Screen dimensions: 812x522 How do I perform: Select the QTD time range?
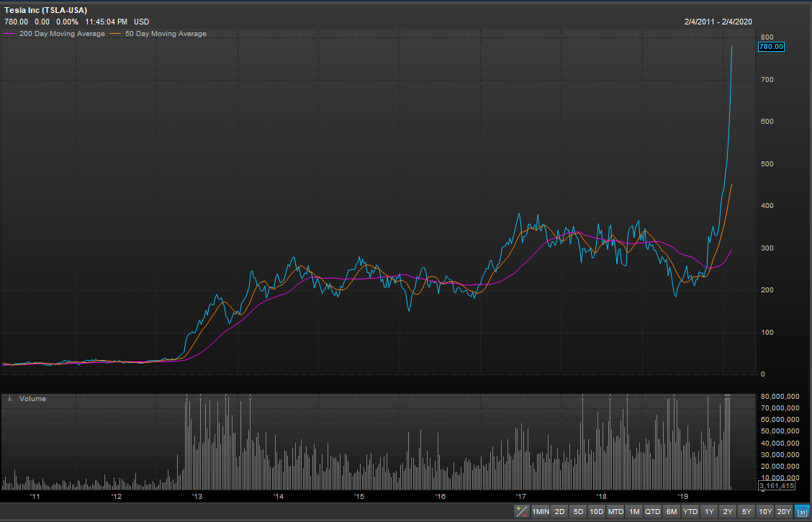click(652, 512)
